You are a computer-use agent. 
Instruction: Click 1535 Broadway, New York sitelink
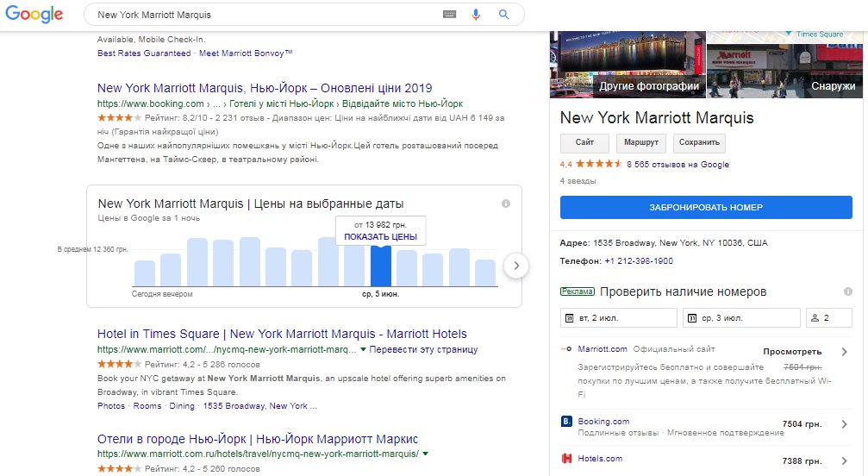click(259, 405)
